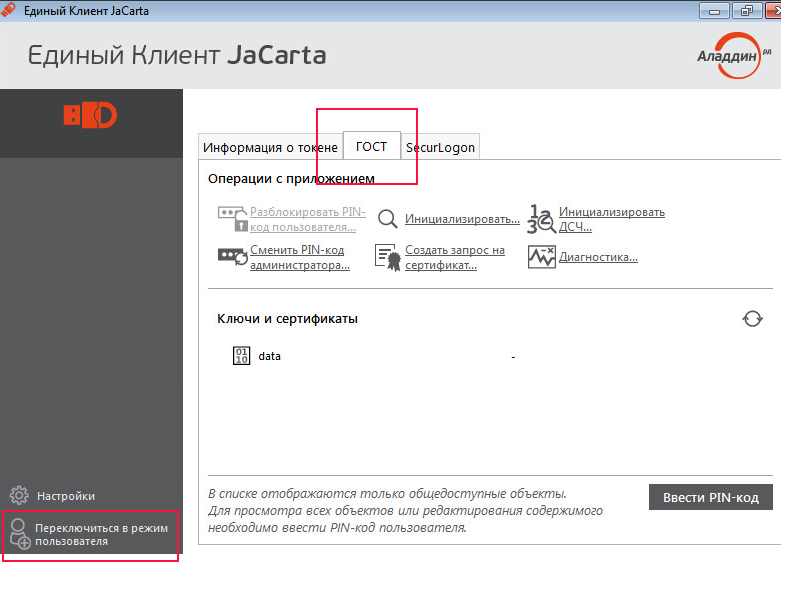800x600 pixels.
Task: Open the Информация о токене tab
Action: pyautogui.click(x=270, y=147)
